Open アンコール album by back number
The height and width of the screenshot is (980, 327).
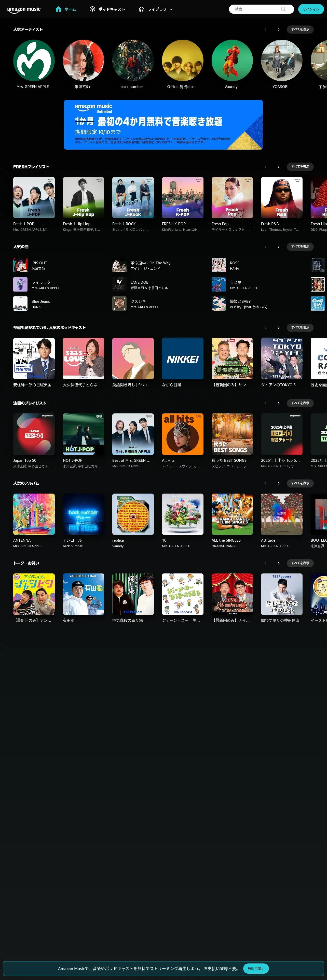pos(83,514)
